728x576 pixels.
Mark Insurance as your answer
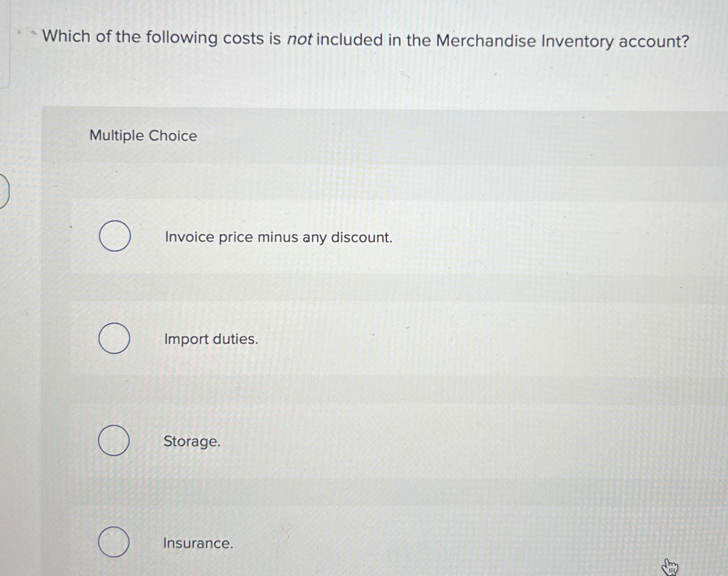[114, 541]
